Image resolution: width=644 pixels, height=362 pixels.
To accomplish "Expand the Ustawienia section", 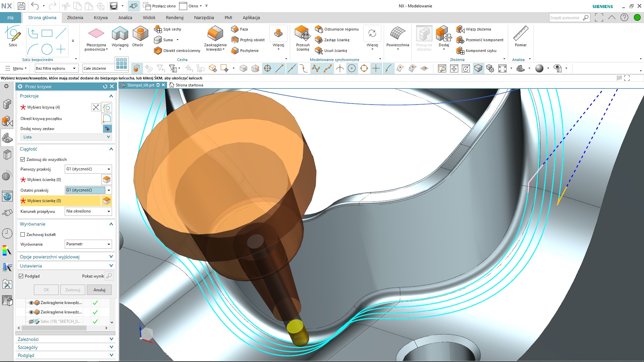I will click(x=66, y=266).
